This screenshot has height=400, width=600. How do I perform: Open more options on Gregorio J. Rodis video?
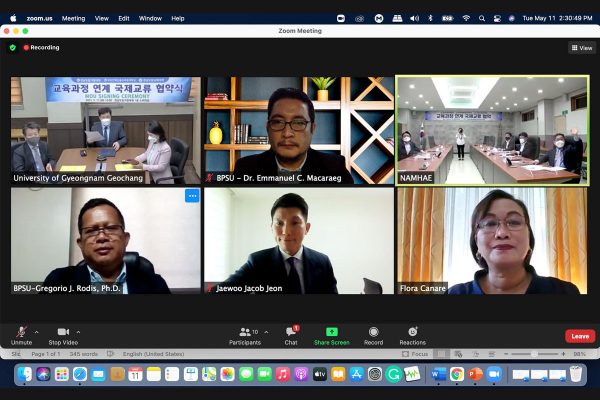192,196
